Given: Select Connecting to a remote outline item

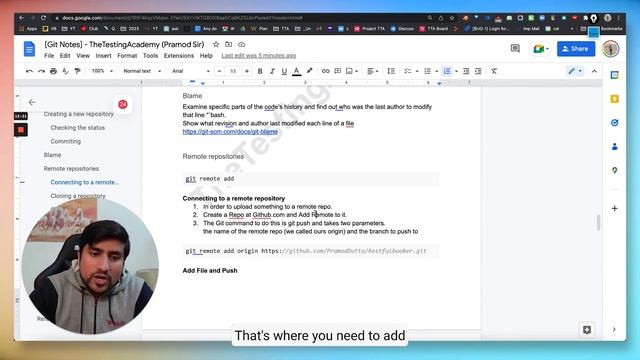Looking at the screenshot, I should [x=84, y=182].
